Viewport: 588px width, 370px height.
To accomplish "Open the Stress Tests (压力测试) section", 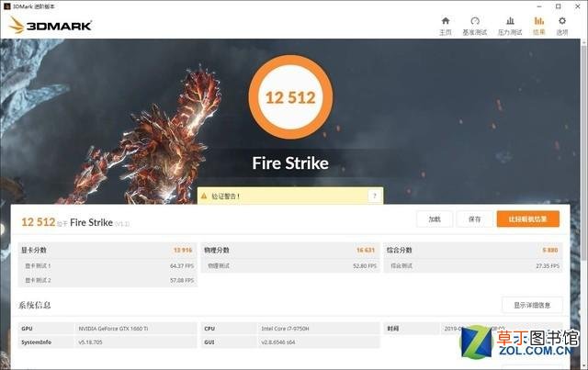I will (x=510, y=26).
